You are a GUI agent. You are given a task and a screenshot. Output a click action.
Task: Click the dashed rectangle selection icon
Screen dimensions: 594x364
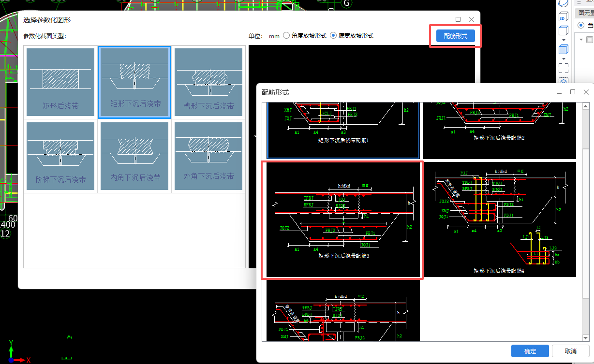pos(563,68)
